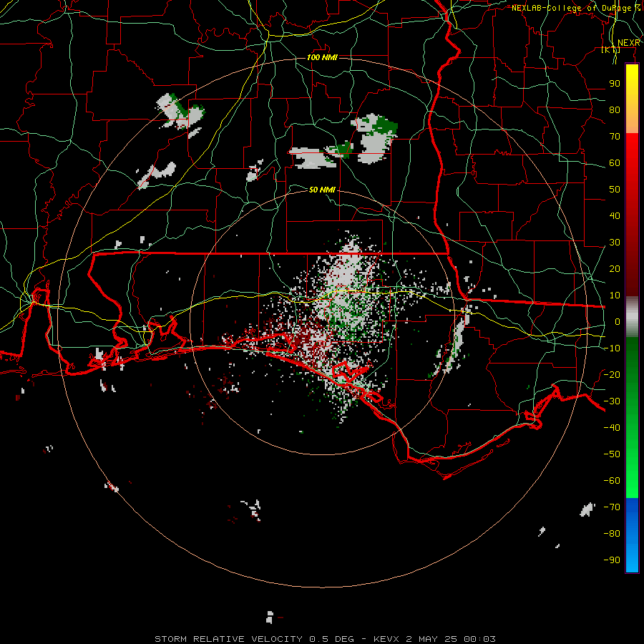This screenshot has width=644, height=644.
Task: Click the "-70" velocity scale label
Action: coord(612,507)
